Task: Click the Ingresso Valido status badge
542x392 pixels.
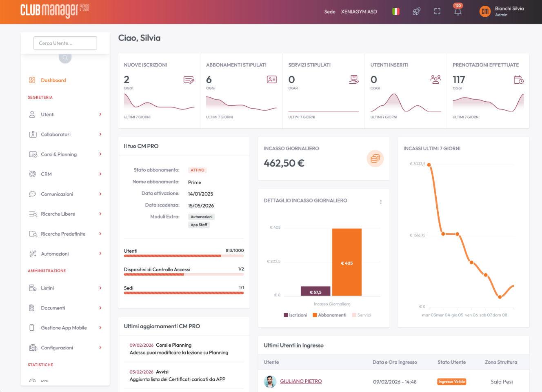Action: 451,381
